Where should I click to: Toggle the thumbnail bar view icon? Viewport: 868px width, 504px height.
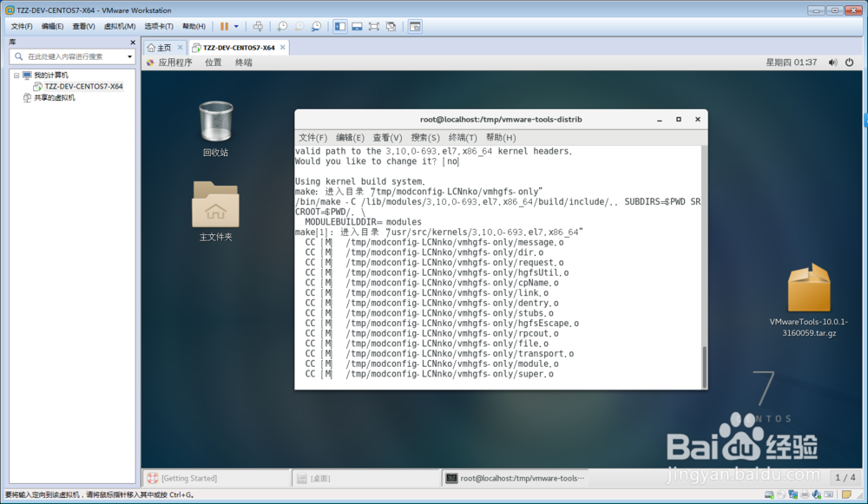(357, 26)
